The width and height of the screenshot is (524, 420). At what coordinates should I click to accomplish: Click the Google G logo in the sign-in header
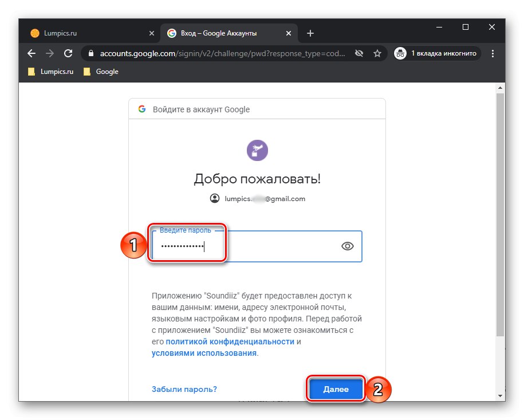click(142, 108)
